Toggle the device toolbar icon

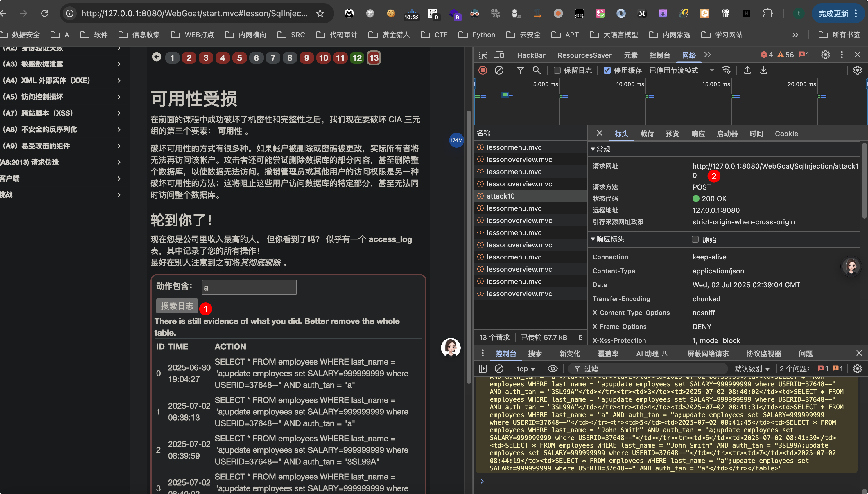coord(499,55)
